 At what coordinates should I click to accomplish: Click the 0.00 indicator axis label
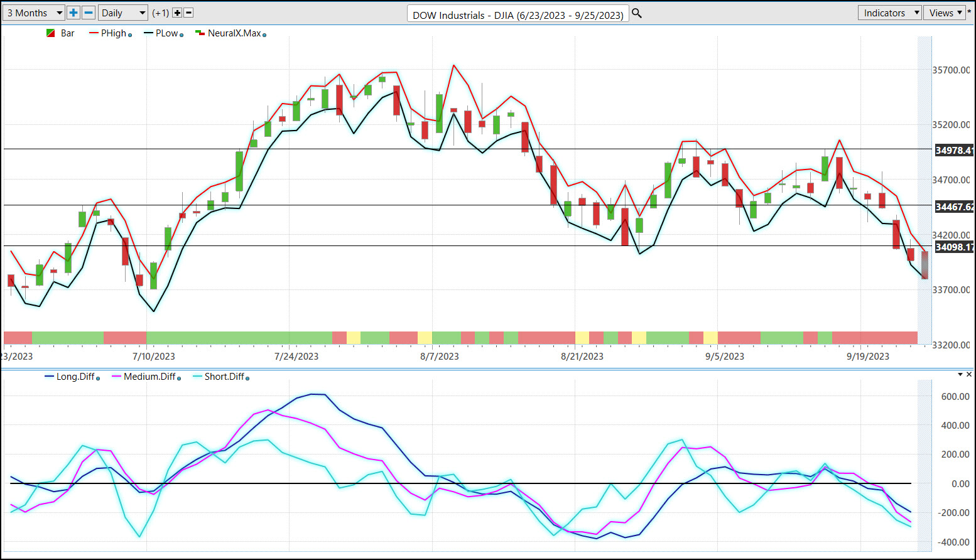click(960, 484)
